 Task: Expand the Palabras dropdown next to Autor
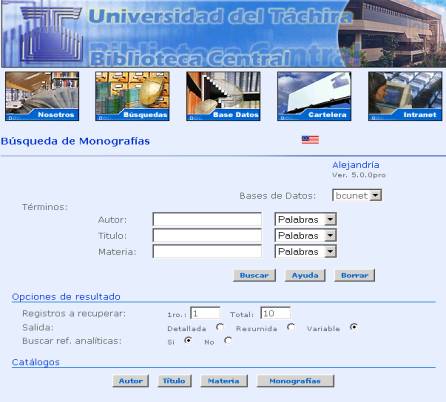306,219
